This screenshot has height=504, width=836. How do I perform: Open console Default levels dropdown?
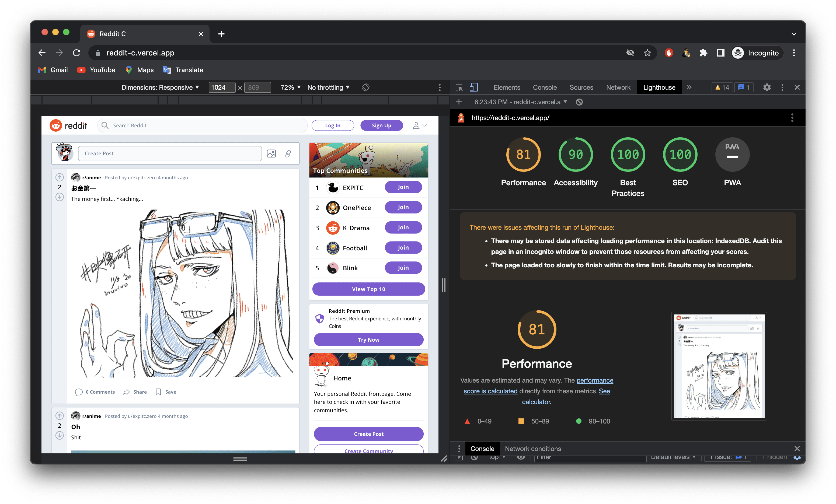coord(673,457)
